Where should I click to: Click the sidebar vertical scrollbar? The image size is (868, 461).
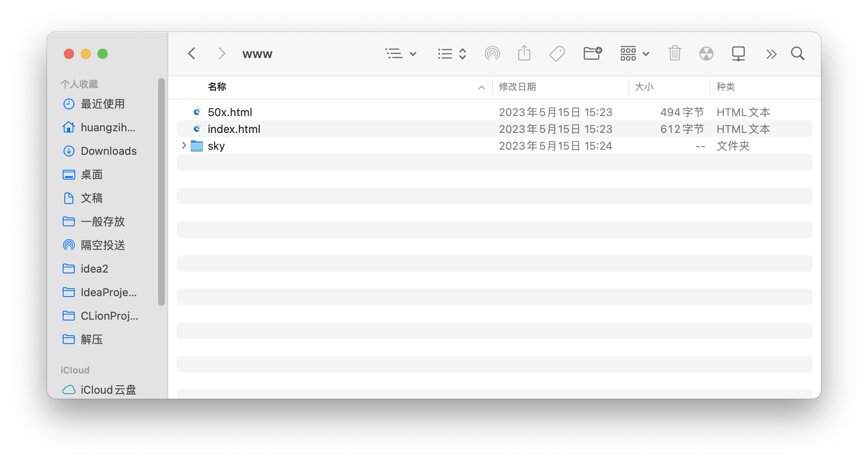(161, 191)
